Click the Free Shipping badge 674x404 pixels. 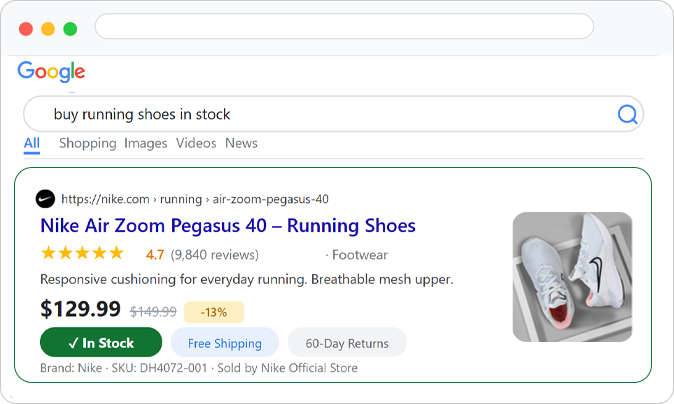225,342
